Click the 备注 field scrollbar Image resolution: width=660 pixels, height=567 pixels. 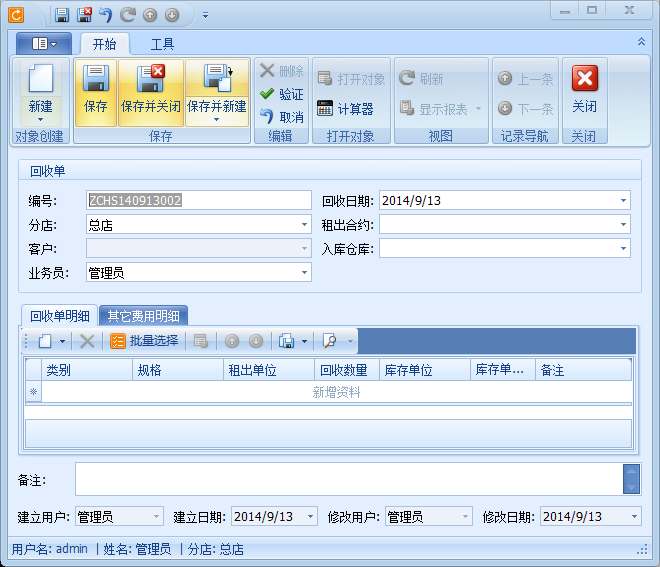tap(631, 479)
